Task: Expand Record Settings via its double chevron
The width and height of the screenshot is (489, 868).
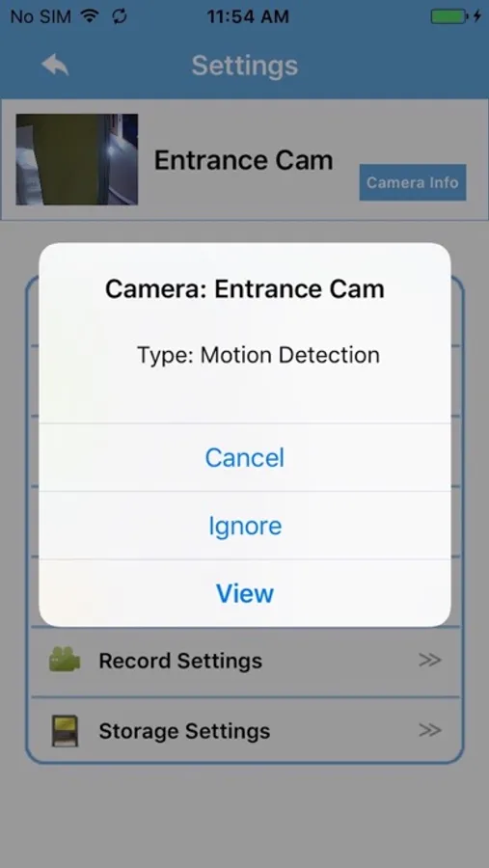Action: [x=430, y=660]
